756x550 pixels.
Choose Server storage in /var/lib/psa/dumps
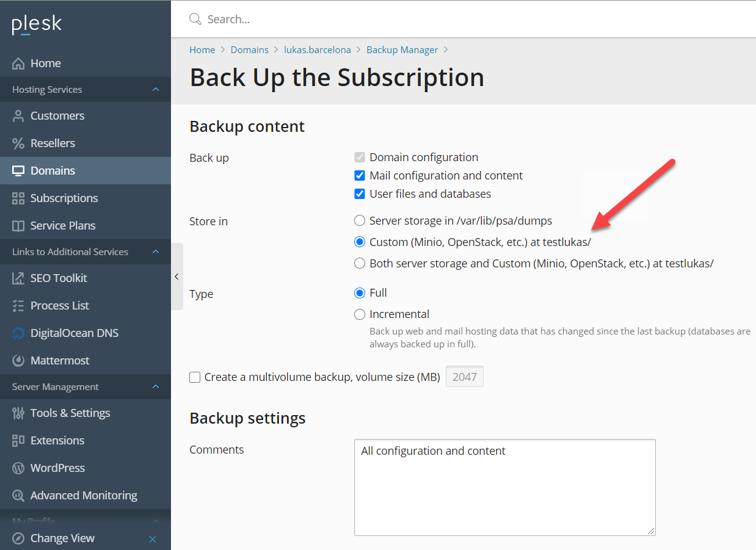(x=360, y=220)
